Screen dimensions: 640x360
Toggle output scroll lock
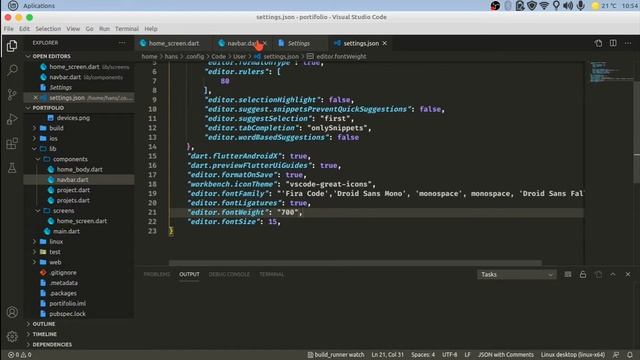point(583,274)
